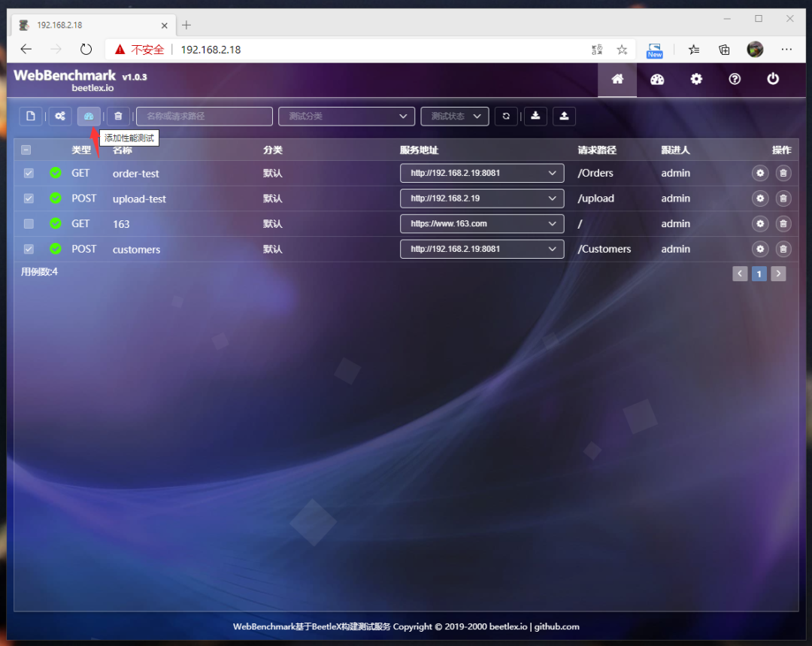
Task: Delete the order-test row
Action: click(x=783, y=173)
